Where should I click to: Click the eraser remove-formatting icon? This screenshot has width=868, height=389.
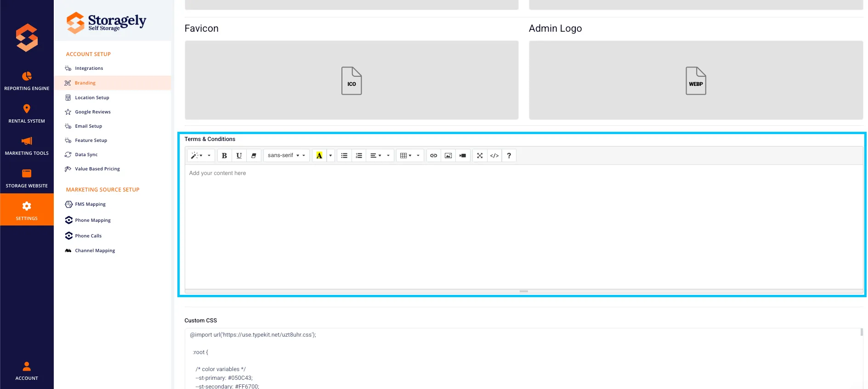tap(254, 156)
